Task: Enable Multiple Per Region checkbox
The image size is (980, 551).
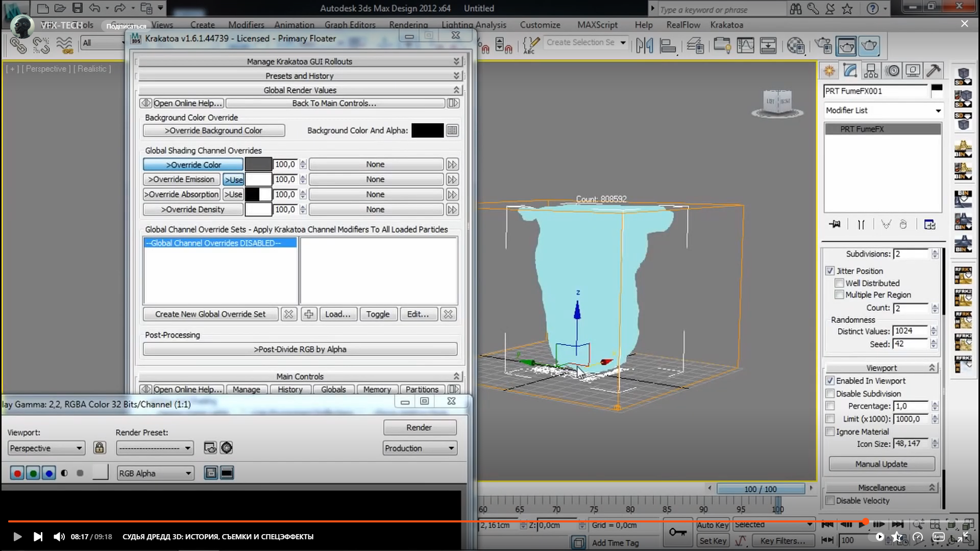Action: [839, 295]
